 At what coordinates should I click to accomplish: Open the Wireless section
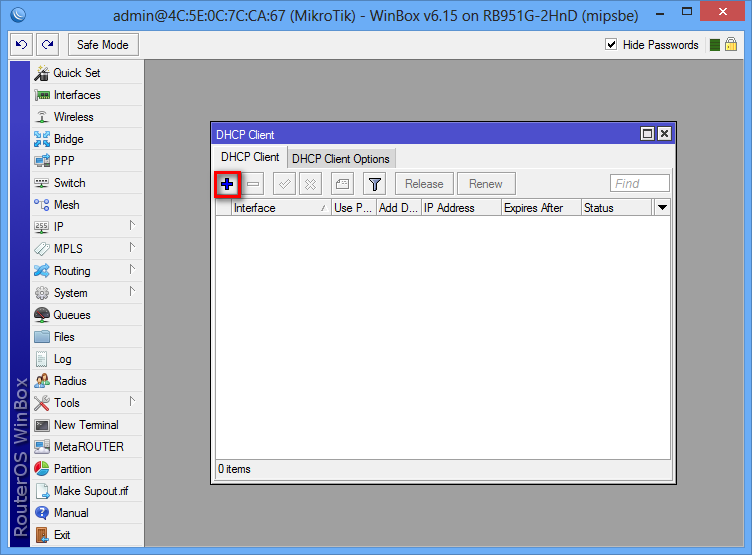pyautogui.click(x=87, y=117)
